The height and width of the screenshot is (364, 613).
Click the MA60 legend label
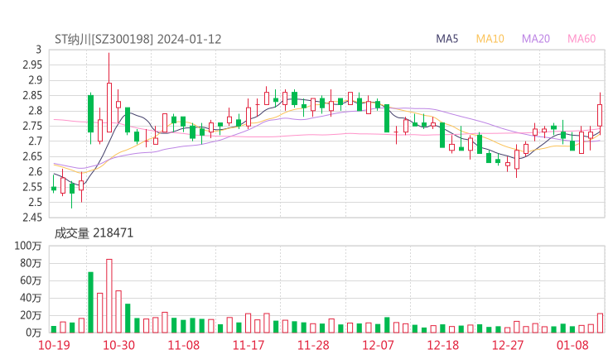582,39
